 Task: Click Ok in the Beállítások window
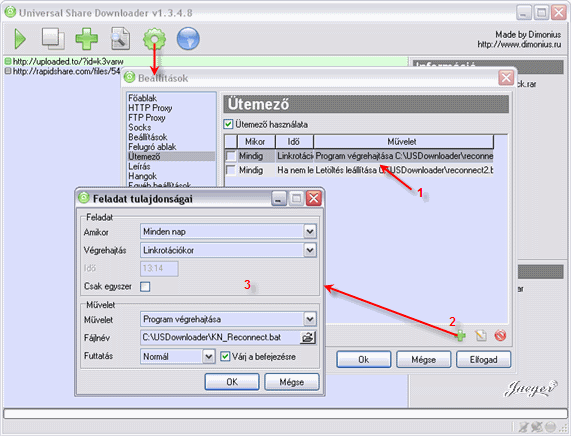point(364,360)
